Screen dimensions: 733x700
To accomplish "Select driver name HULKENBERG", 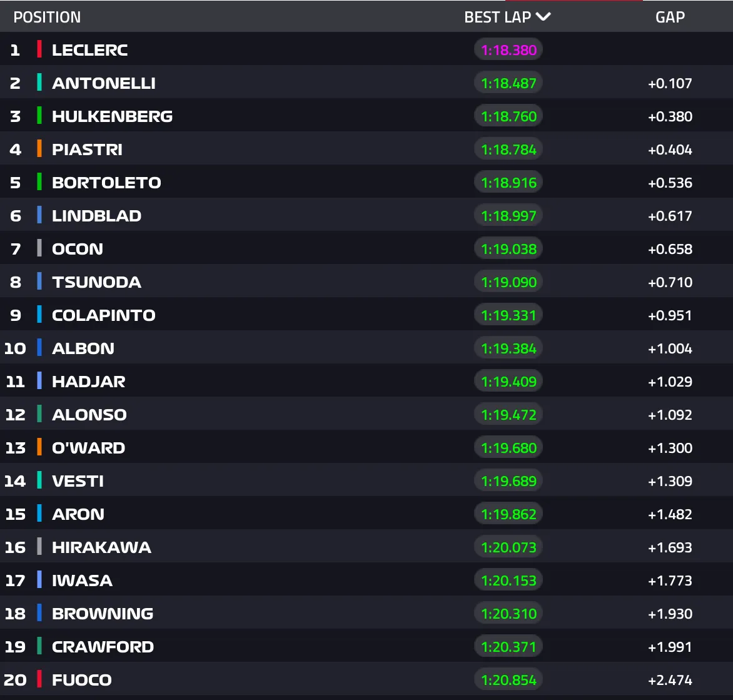I will (x=112, y=116).
